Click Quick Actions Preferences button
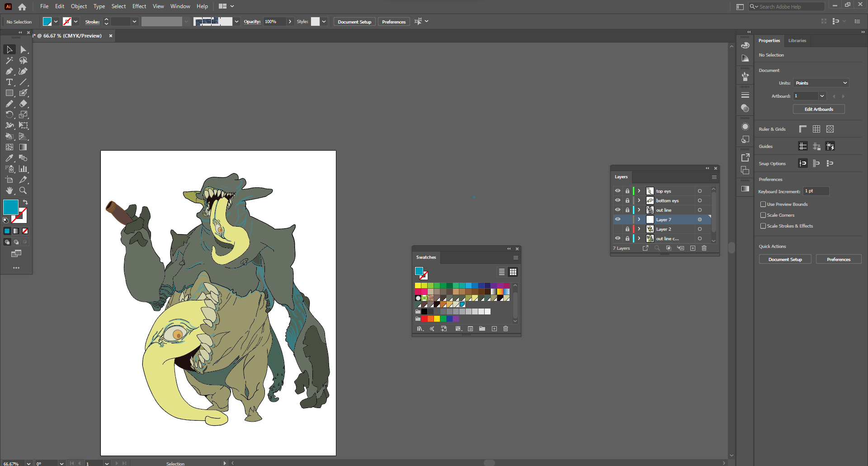This screenshot has height=466, width=868. click(x=839, y=259)
